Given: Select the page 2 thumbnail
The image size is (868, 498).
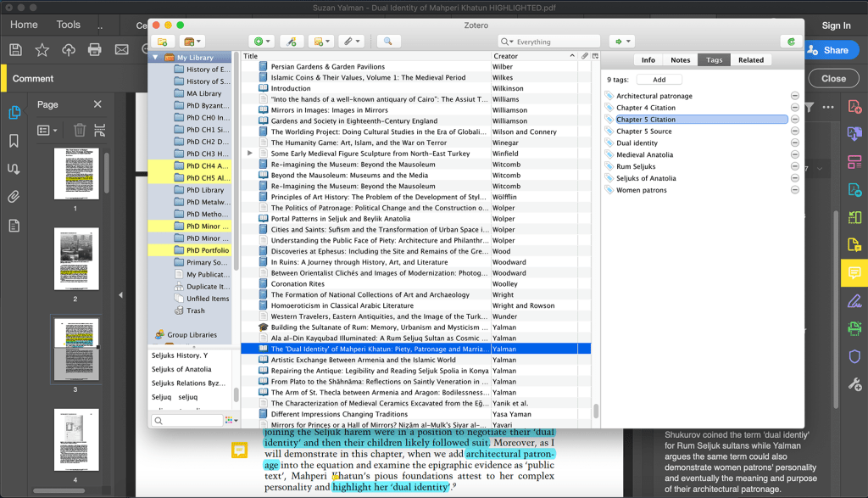Looking at the screenshot, I should pos(76,260).
